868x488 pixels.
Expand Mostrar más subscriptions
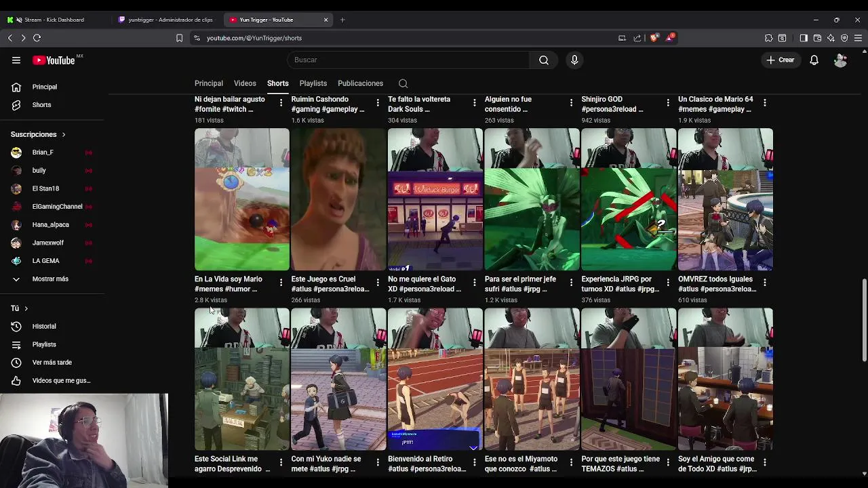52,279
